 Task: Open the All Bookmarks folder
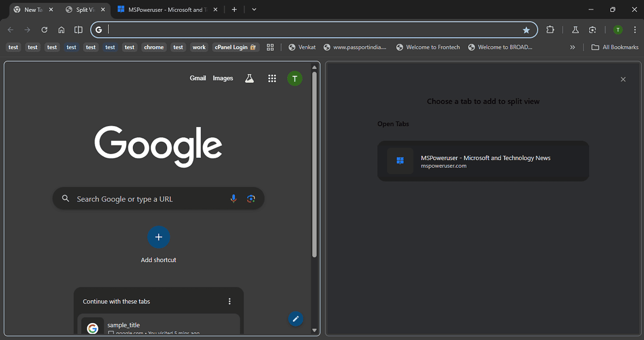[x=615, y=47]
